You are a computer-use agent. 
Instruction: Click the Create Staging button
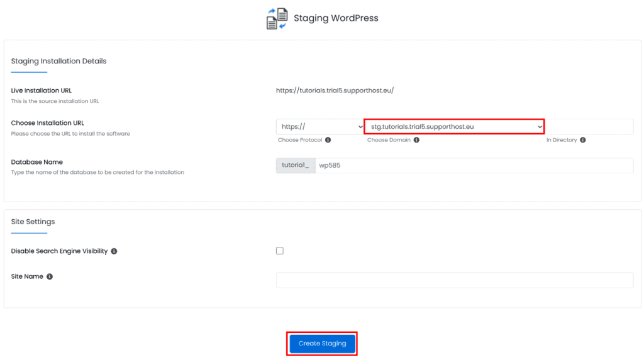[323, 344]
